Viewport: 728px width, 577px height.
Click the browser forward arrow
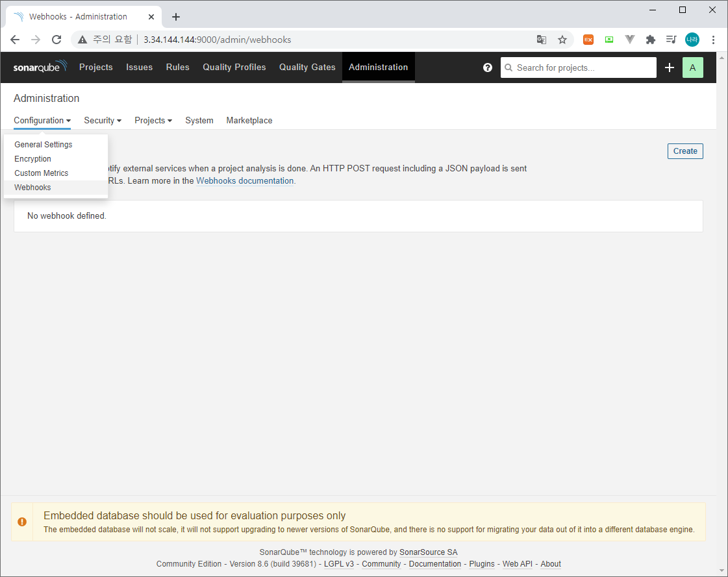point(36,40)
